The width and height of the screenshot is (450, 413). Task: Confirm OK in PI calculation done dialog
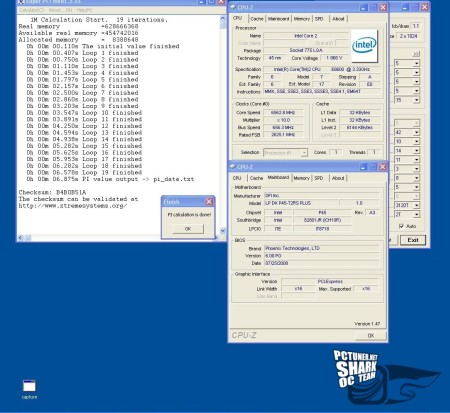[x=188, y=229]
